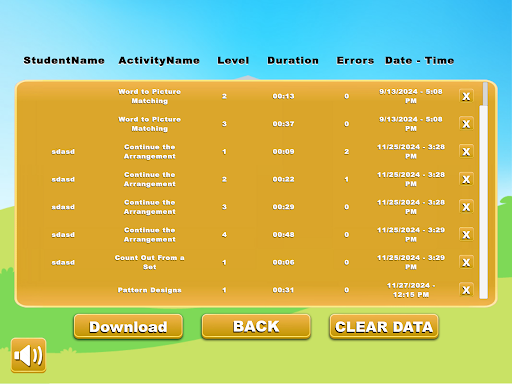
Task: Click the Pattern Designs activity name
Action: (x=149, y=290)
